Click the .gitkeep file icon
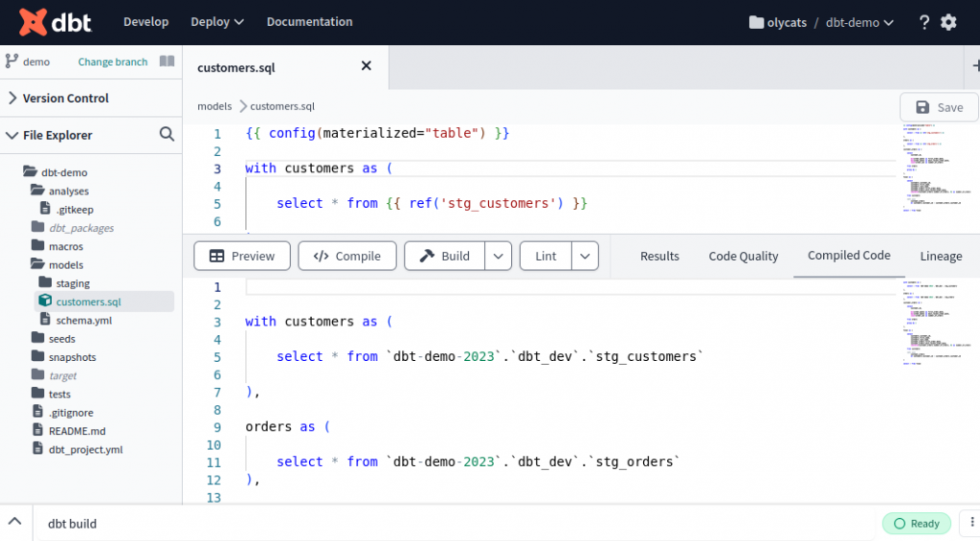This screenshot has width=980, height=541. 45,209
